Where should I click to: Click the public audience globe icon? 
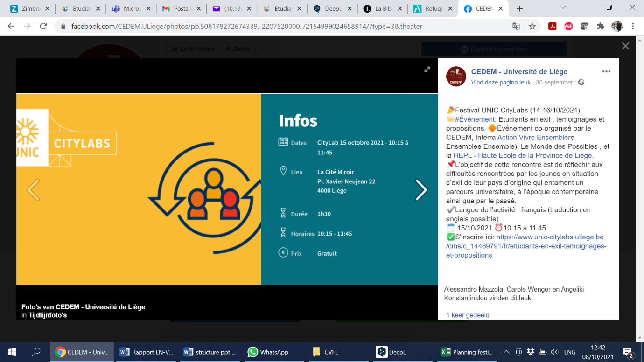(581, 83)
